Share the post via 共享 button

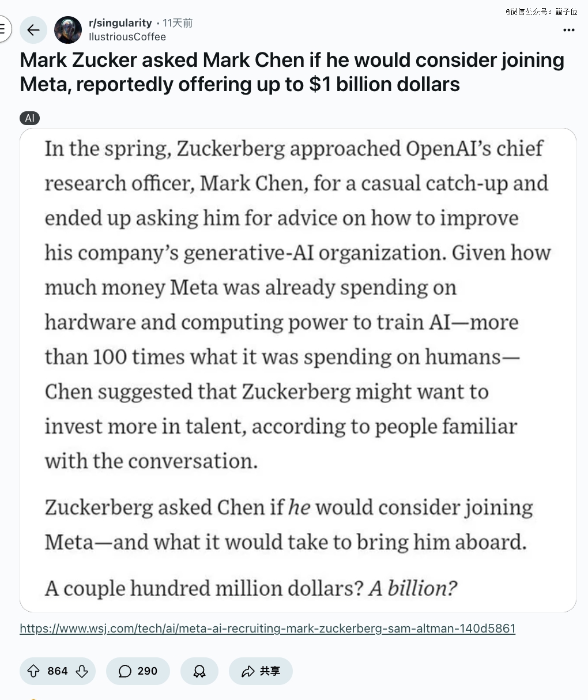(x=261, y=671)
